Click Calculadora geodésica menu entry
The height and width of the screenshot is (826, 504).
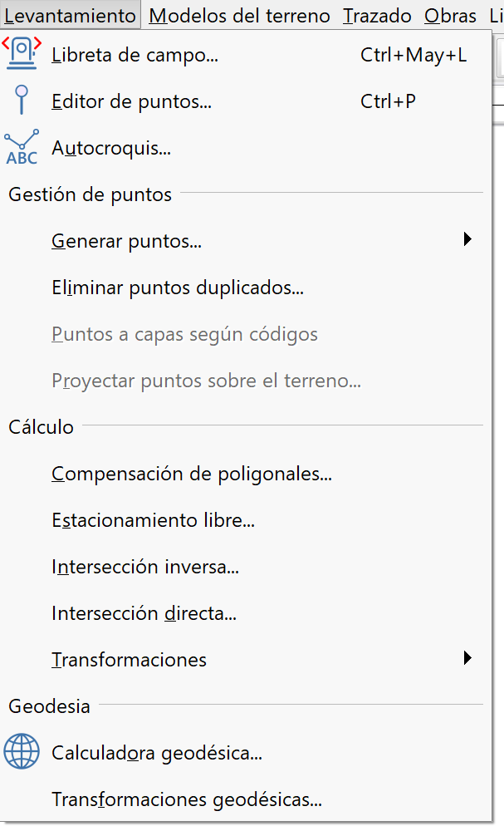tap(157, 753)
